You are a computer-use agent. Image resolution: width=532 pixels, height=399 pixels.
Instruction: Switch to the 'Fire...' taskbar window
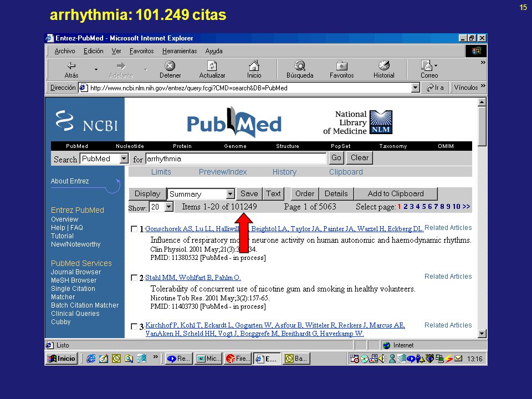tap(238, 359)
